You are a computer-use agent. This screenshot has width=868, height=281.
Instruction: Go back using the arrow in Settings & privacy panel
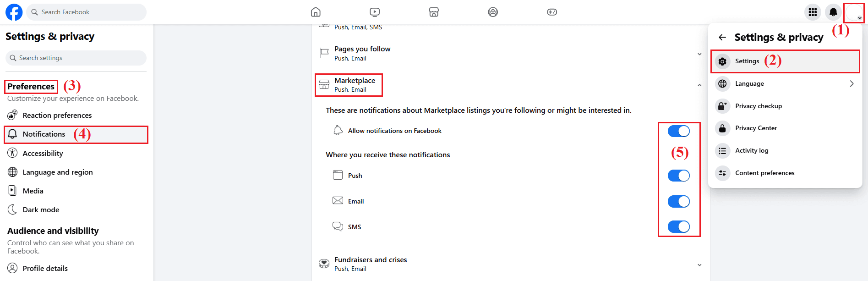[x=722, y=37]
